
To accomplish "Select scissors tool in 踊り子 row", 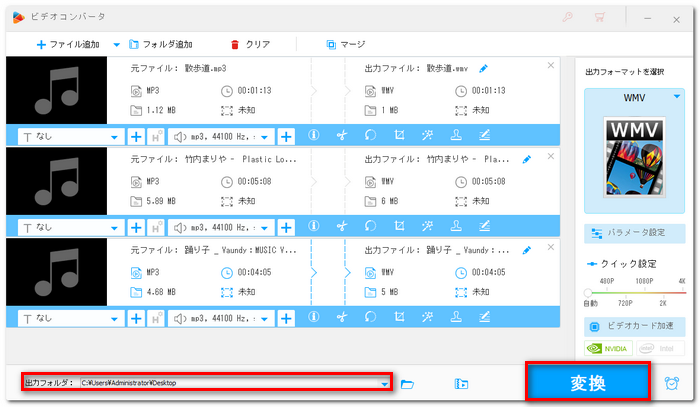I will 342,317.
